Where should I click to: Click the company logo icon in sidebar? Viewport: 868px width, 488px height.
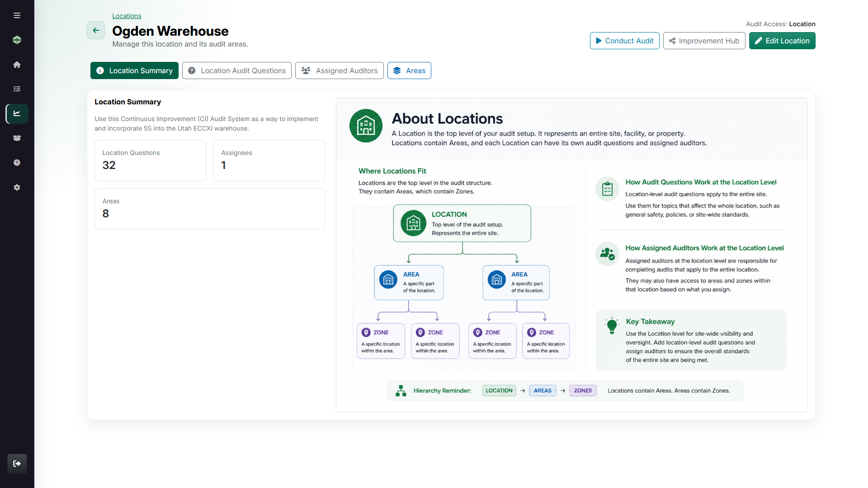point(17,40)
